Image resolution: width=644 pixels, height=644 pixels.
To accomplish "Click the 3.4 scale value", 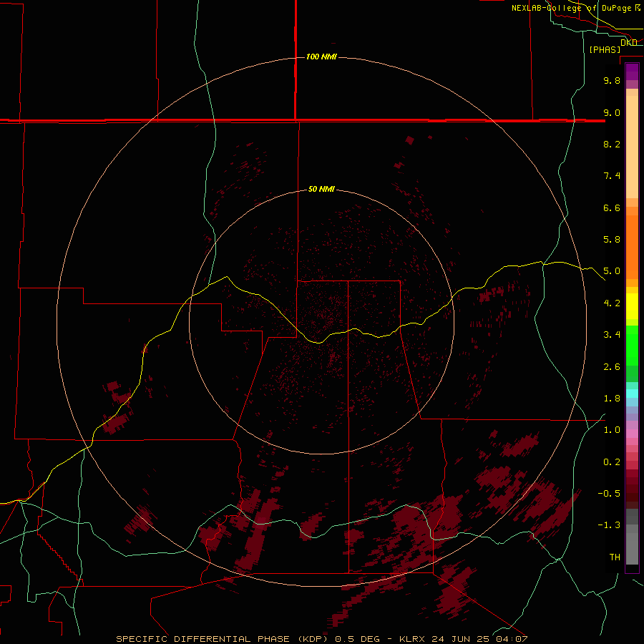I will click(x=612, y=335).
